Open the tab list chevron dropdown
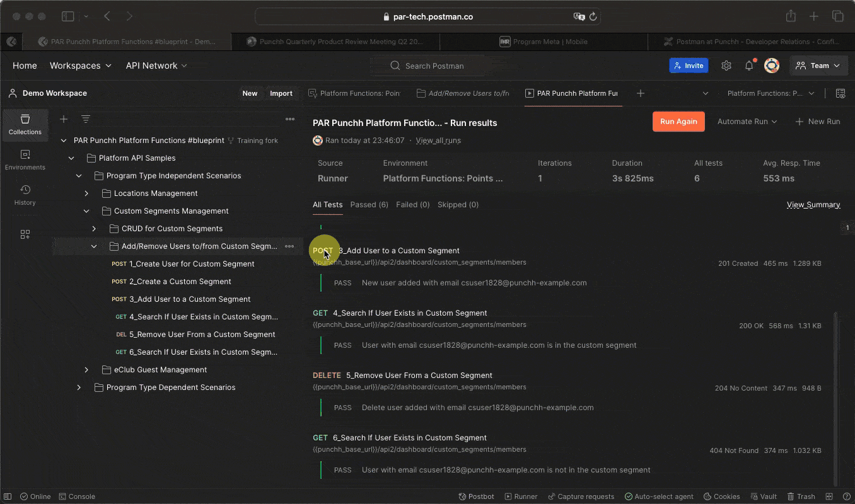This screenshot has height=504, width=855. (x=705, y=93)
